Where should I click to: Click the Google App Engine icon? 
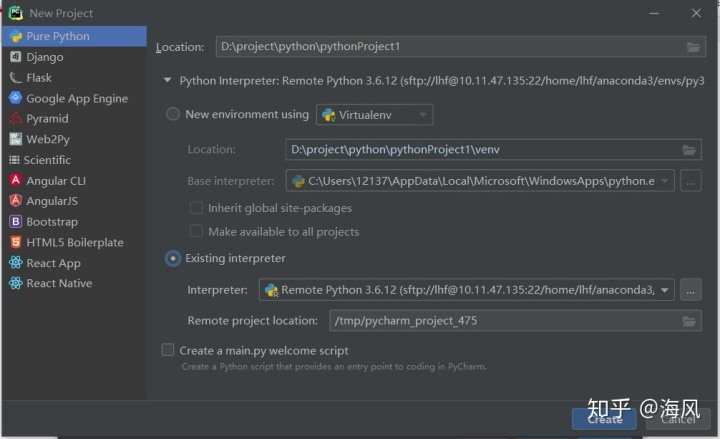point(16,97)
